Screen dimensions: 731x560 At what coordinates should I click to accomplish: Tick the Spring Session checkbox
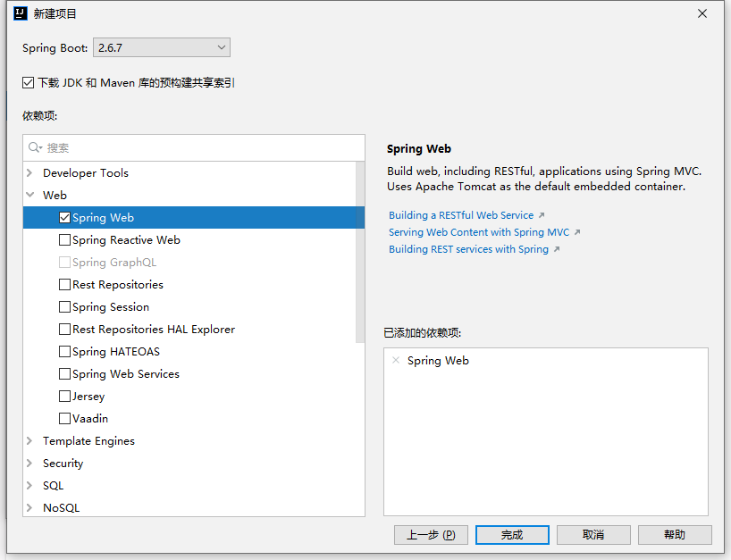click(x=64, y=307)
